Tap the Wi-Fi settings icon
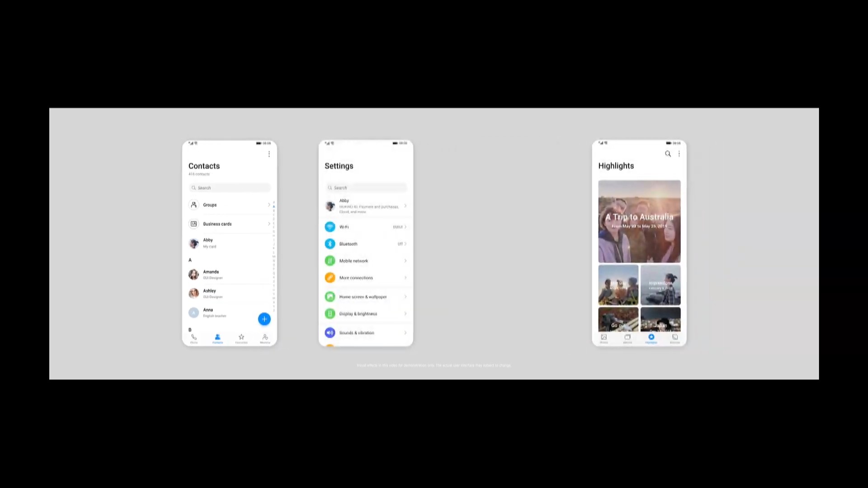This screenshot has width=868, height=488. (x=330, y=227)
